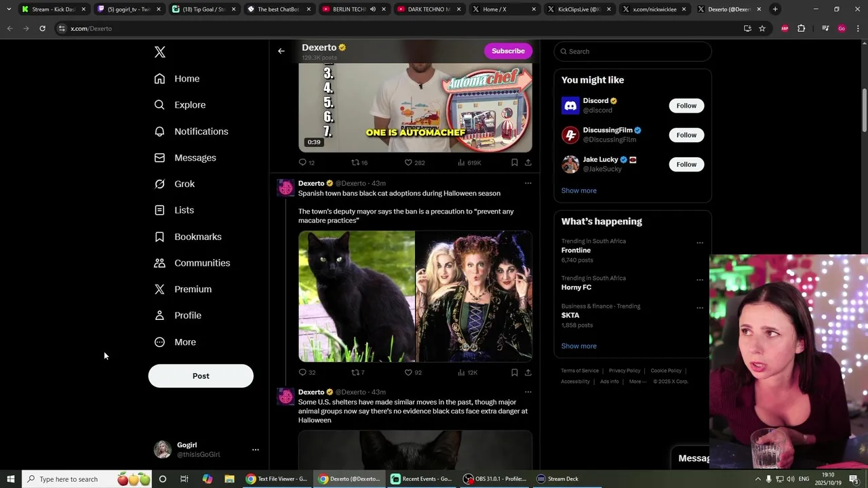Viewport: 868px width, 488px height.
Task: Share the black cat adoption post
Action: point(528,372)
